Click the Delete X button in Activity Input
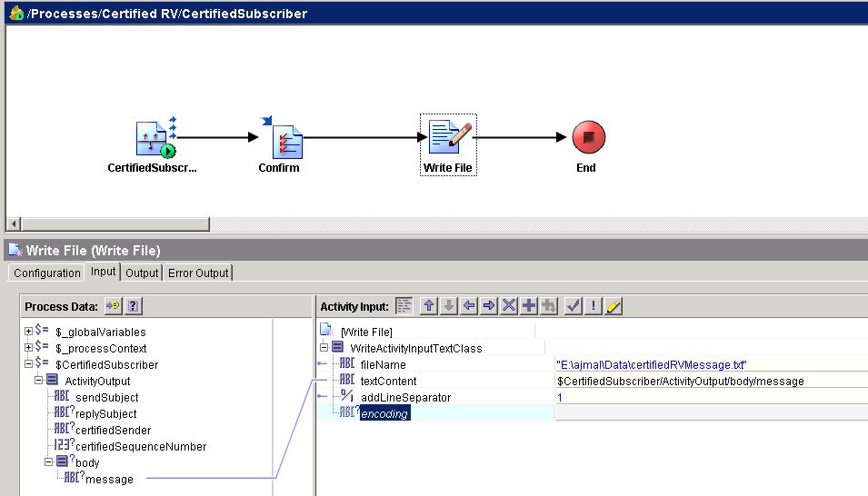The image size is (868, 496). pyautogui.click(x=509, y=305)
